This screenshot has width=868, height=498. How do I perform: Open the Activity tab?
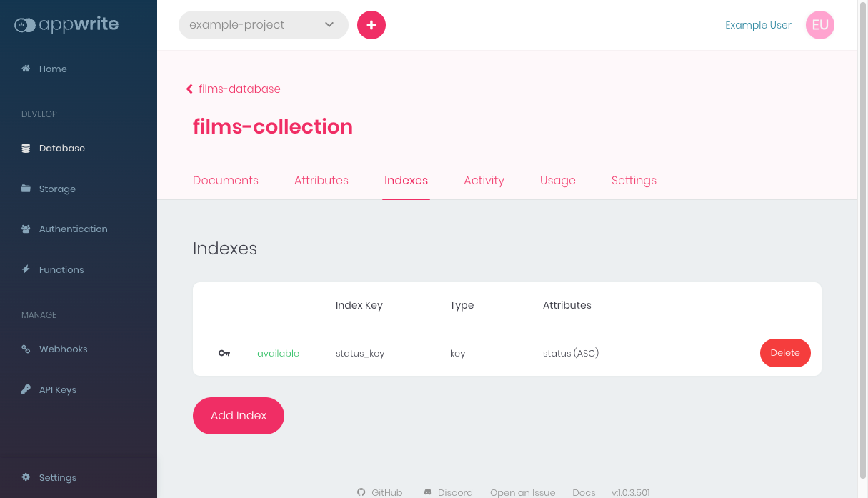tap(484, 181)
